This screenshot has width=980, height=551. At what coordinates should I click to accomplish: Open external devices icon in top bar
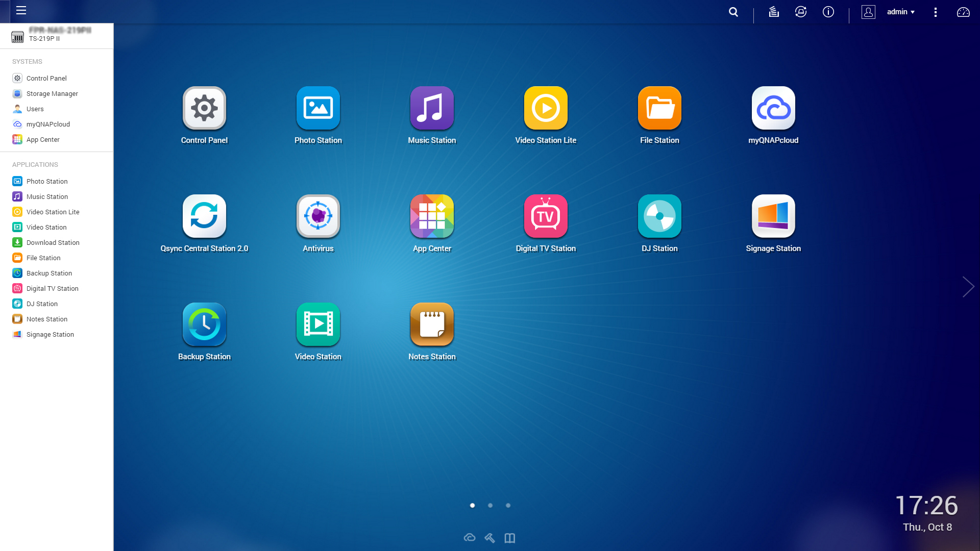[801, 12]
